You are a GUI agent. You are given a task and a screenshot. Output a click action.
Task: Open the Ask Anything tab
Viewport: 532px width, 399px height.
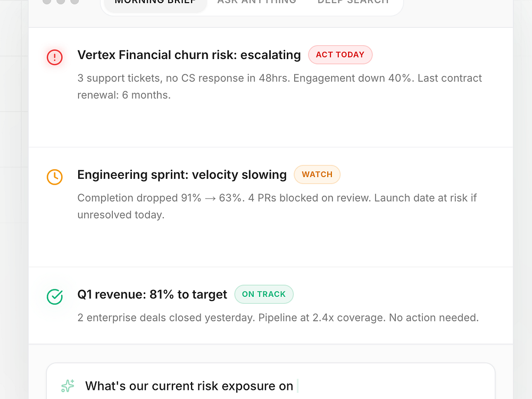coord(256,3)
